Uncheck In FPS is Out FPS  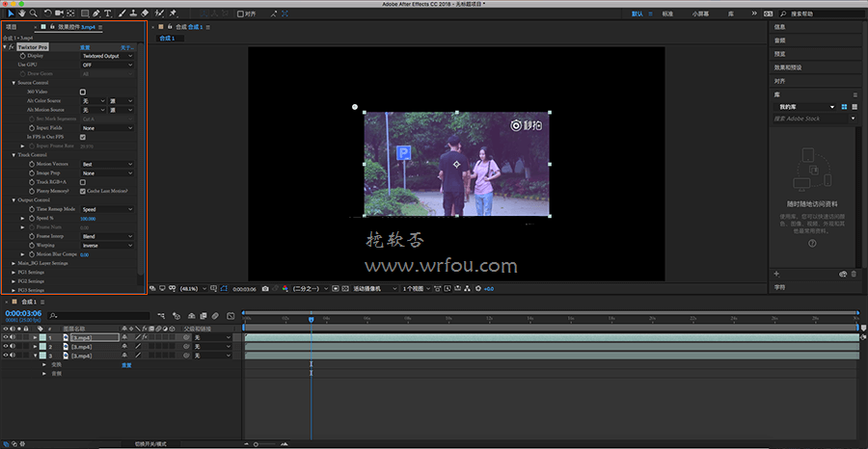83,137
